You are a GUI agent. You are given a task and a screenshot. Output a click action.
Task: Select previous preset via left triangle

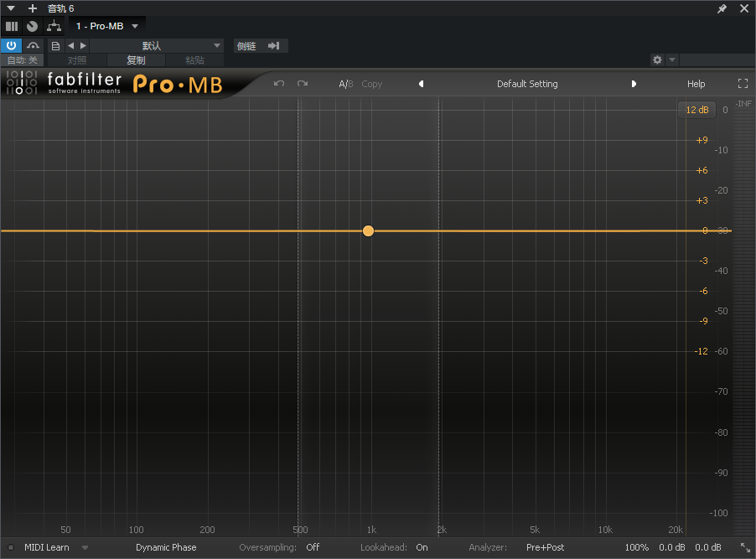tap(421, 84)
